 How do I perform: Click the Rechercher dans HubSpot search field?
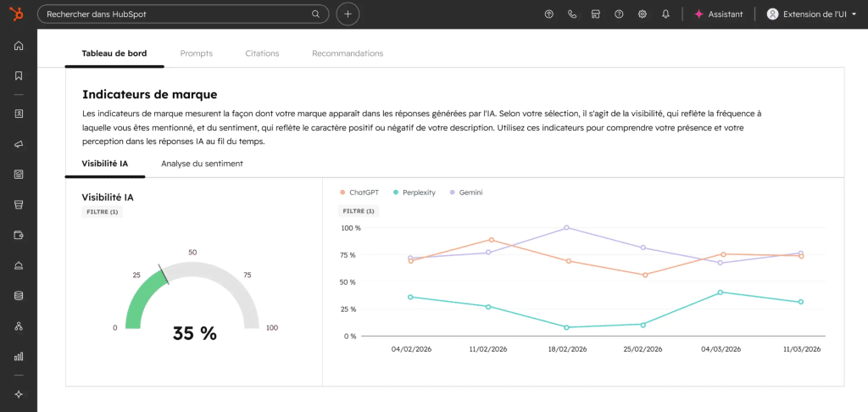183,14
